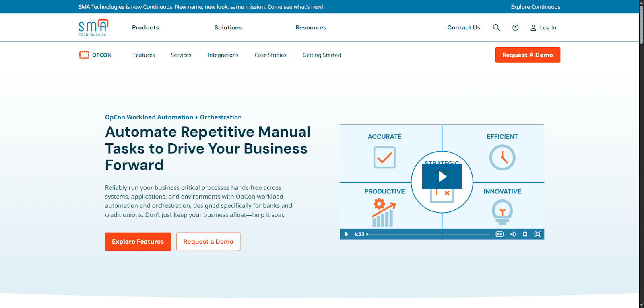This screenshot has height=308, width=644.
Task: Seek along the video progress bar
Action: coord(428,234)
